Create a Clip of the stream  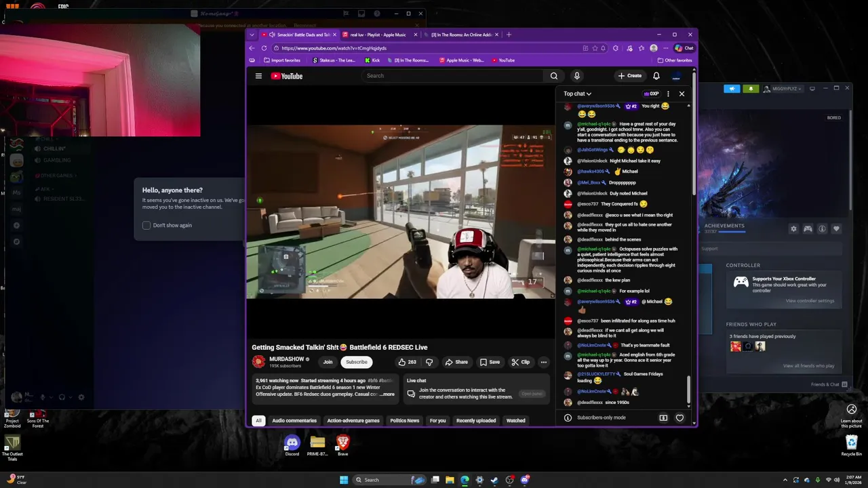tap(520, 362)
